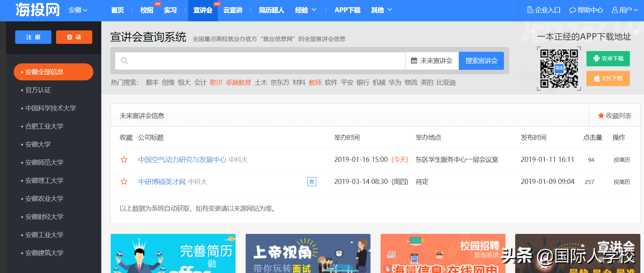
Task: Open the 企业入口 link
Action: point(544,10)
